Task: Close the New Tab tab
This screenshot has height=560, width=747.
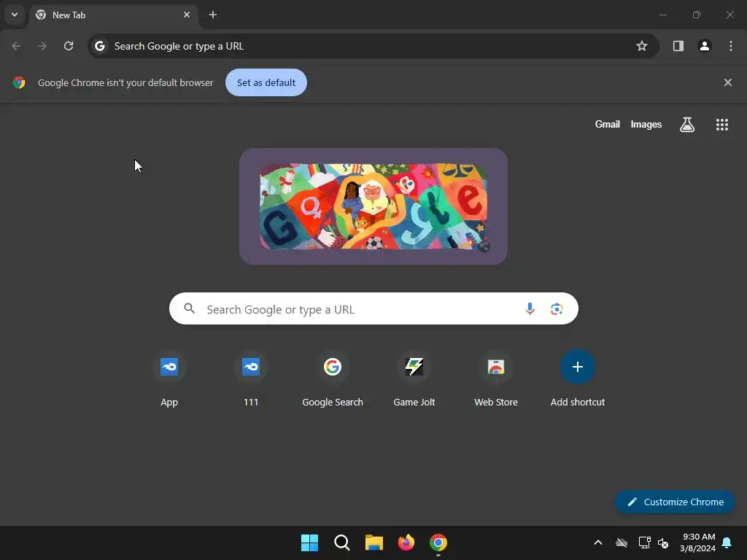Action: coord(187,15)
